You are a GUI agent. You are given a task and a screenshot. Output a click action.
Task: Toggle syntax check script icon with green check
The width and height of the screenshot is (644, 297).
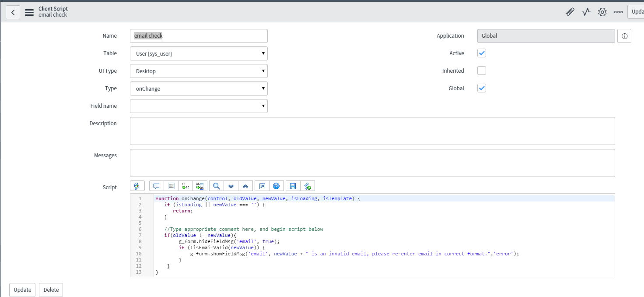308,186
